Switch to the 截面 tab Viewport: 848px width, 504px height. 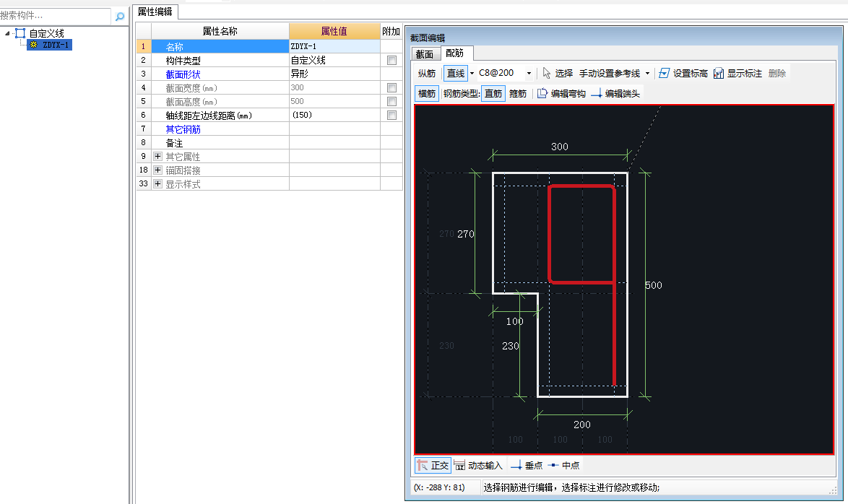(425, 54)
